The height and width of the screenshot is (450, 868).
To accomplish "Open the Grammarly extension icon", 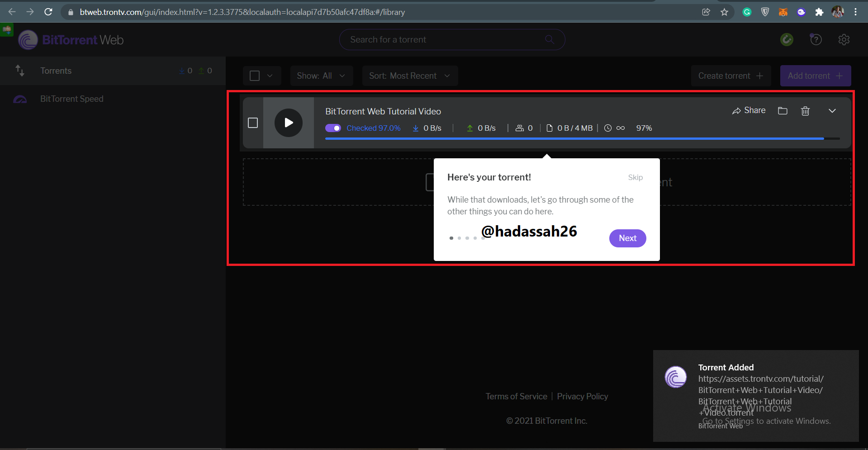I will pyautogui.click(x=747, y=12).
